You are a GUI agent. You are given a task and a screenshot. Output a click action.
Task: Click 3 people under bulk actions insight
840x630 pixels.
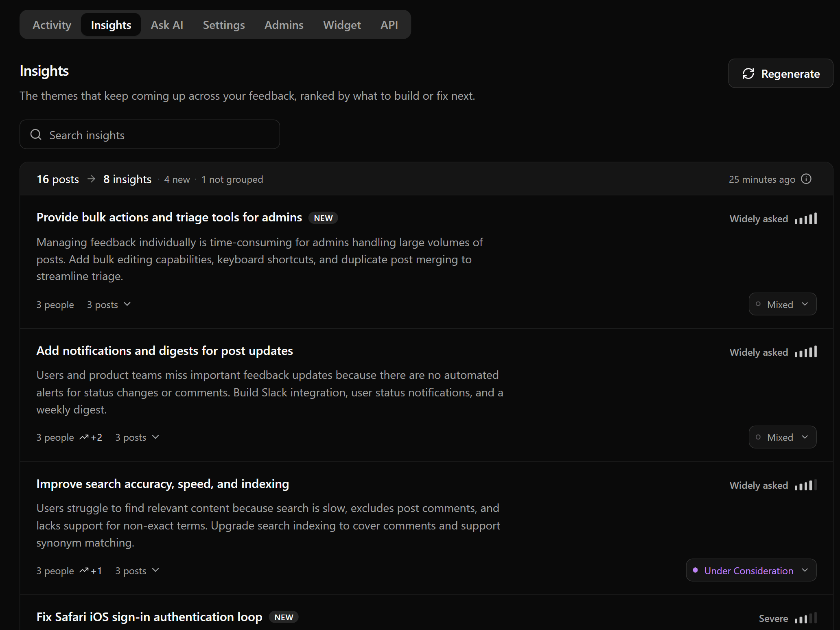point(55,305)
